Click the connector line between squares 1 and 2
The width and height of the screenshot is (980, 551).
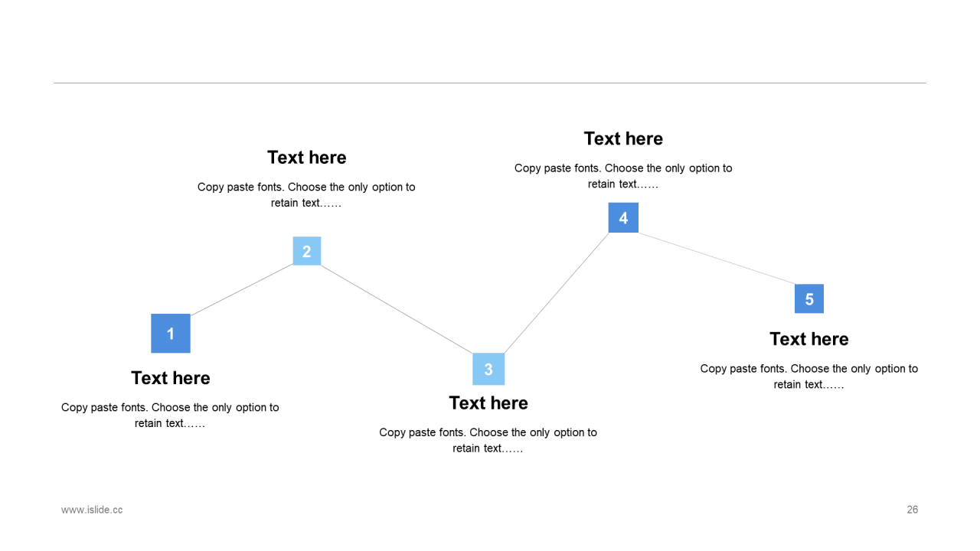tap(241, 289)
